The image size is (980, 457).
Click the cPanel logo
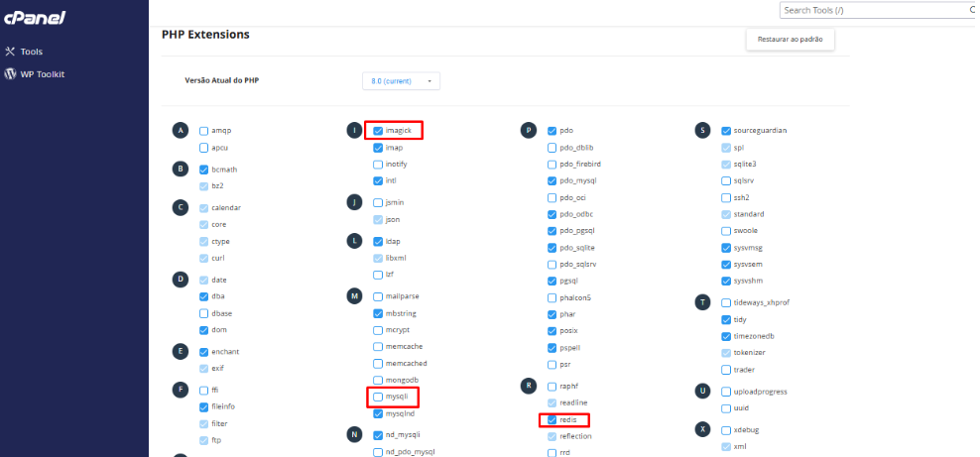tap(35, 18)
